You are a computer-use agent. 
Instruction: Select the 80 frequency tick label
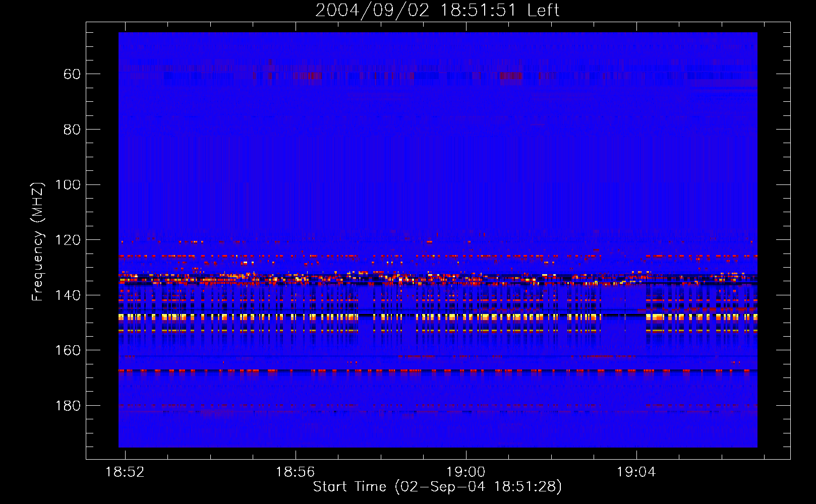(72, 130)
